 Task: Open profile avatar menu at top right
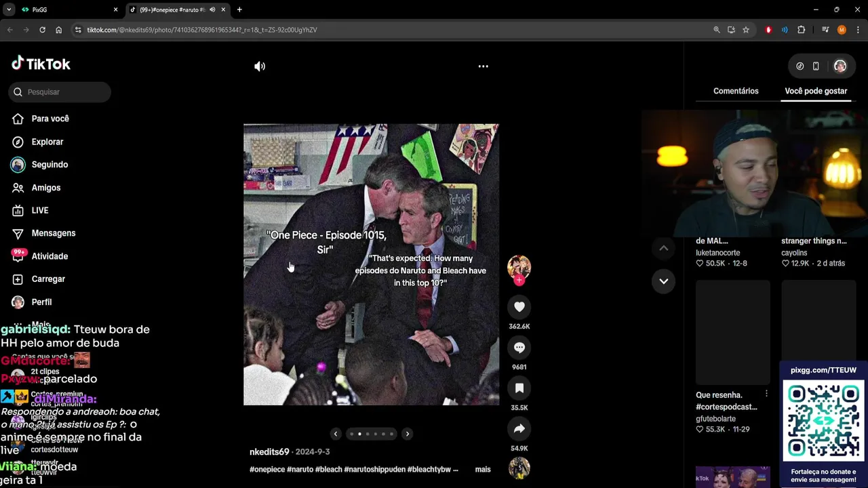[840, 66]
